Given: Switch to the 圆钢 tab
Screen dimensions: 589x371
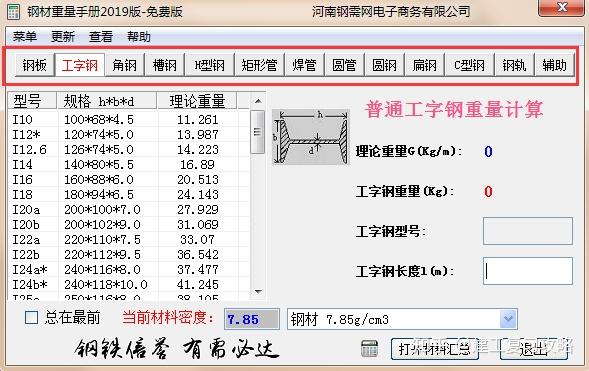Looking at the screenshot, I should click(384, 65).
